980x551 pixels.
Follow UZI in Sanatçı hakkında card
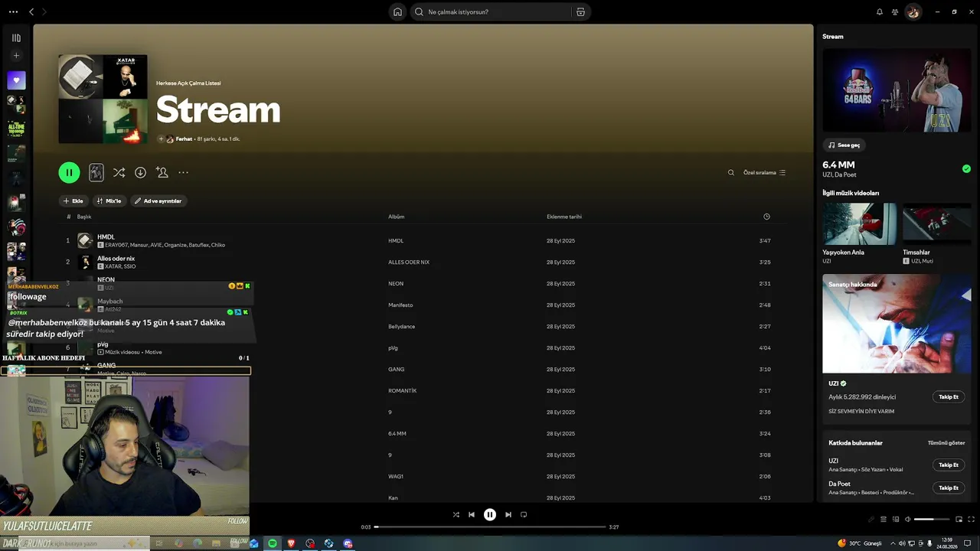tap(949, 397)
